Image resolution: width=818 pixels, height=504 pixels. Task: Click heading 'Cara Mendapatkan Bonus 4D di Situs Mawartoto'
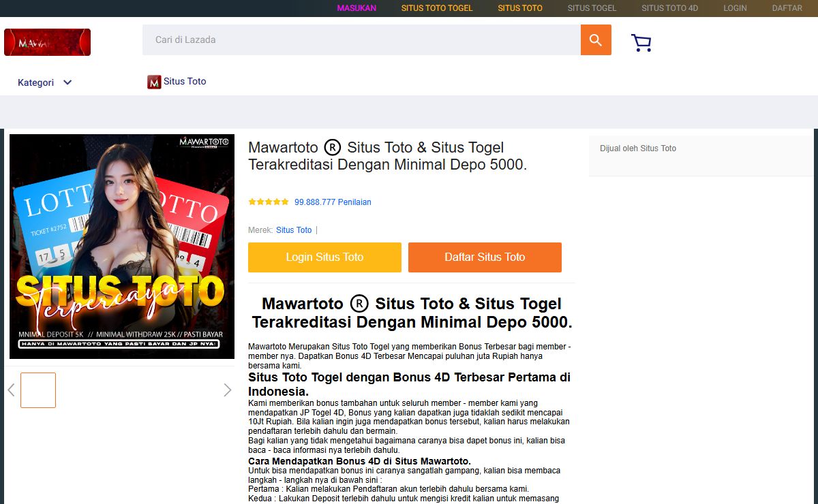click(359, 461)
